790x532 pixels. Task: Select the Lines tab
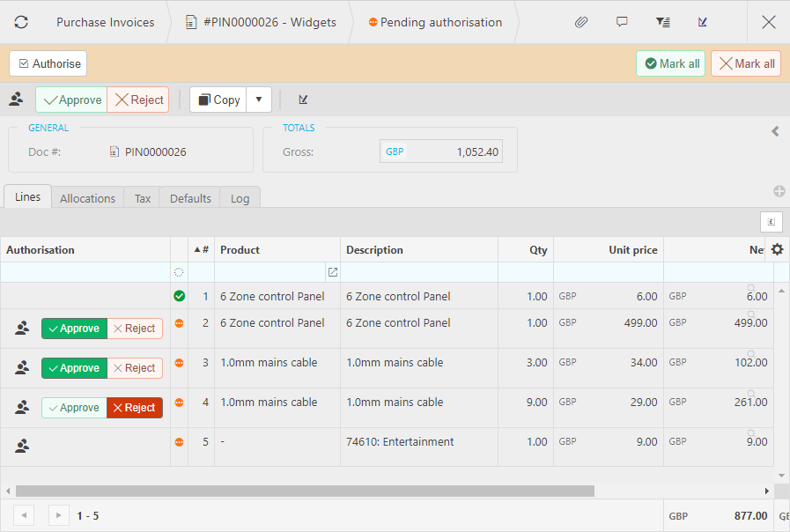[27, 196]
